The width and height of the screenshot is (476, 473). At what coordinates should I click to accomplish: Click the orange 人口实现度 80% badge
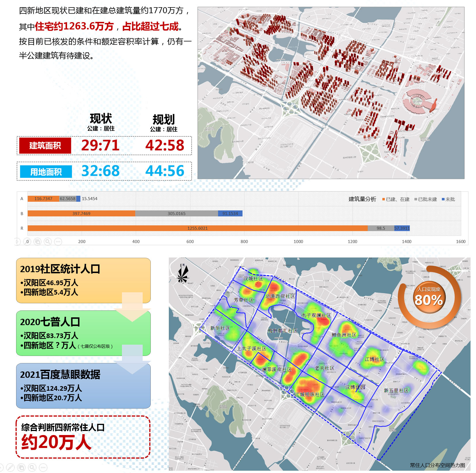429,297
